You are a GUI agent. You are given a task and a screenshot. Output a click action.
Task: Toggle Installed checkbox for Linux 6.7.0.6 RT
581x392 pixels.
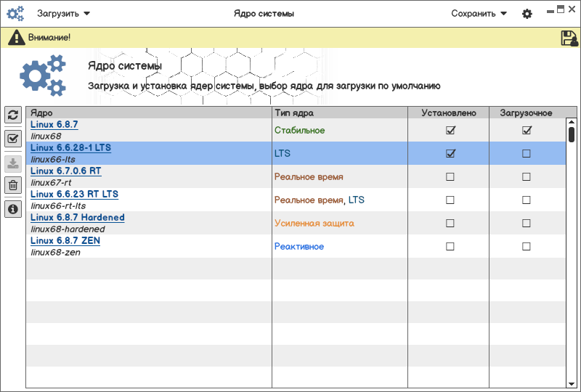[x=450, y=177]
